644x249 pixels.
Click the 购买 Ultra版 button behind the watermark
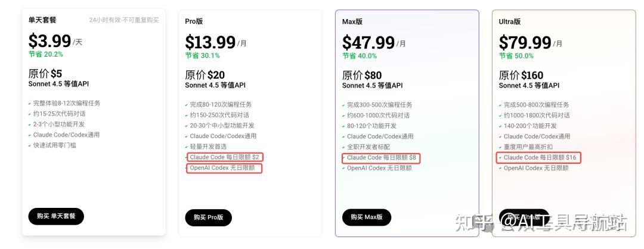coord(523,217)
